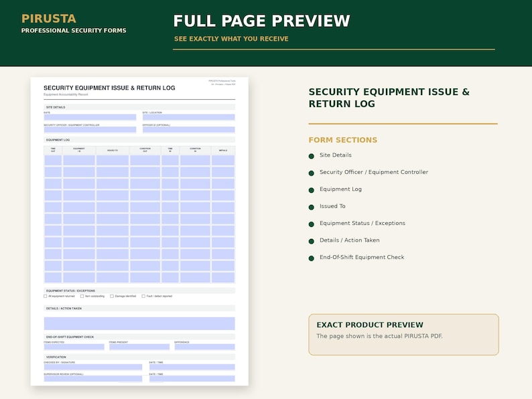Click the Items Expected field
The image size is (532, 399).
(74, 347)
